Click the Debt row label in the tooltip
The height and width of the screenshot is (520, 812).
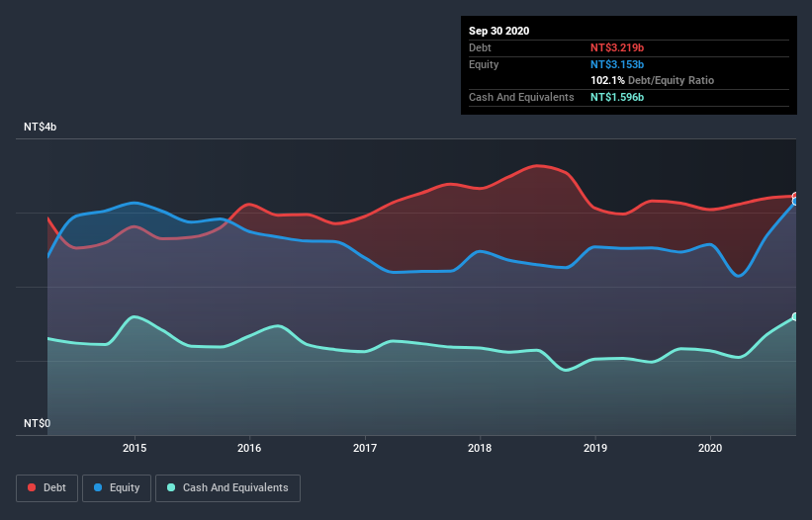point(480,47)
